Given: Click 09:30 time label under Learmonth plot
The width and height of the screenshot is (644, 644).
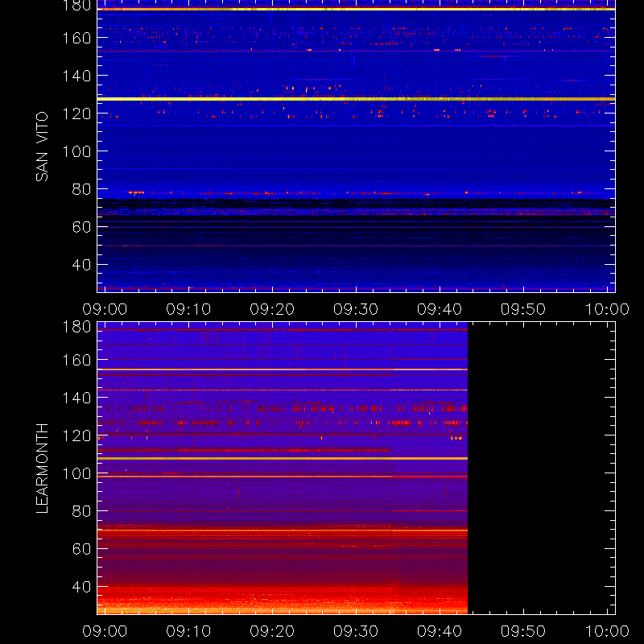Looking at the screenshot, I should (x=356, y=631).
